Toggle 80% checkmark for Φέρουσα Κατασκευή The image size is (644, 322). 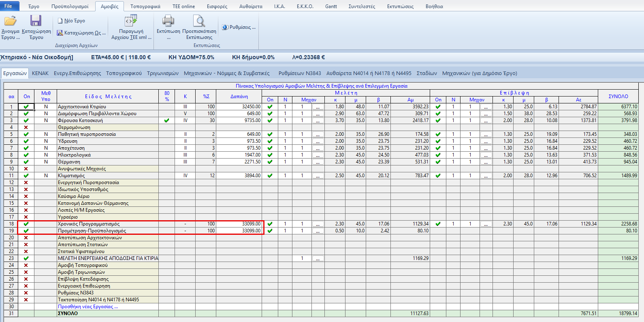166,120
